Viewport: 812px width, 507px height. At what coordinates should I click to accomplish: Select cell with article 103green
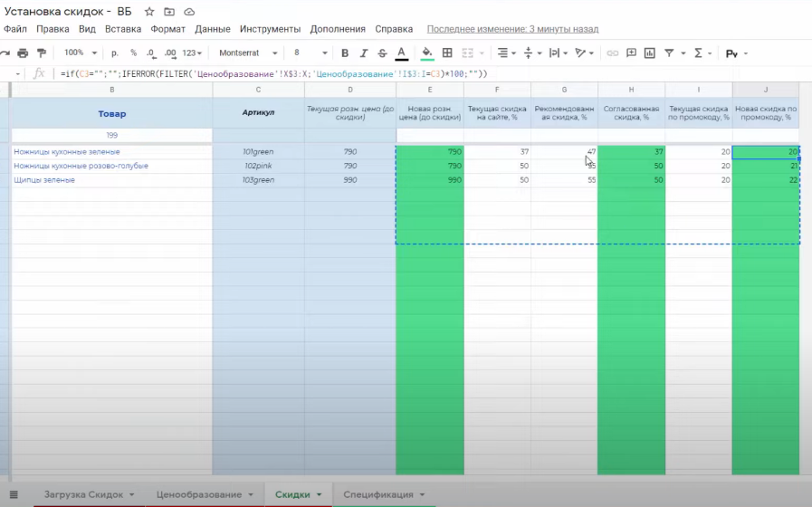coord(258,179)
